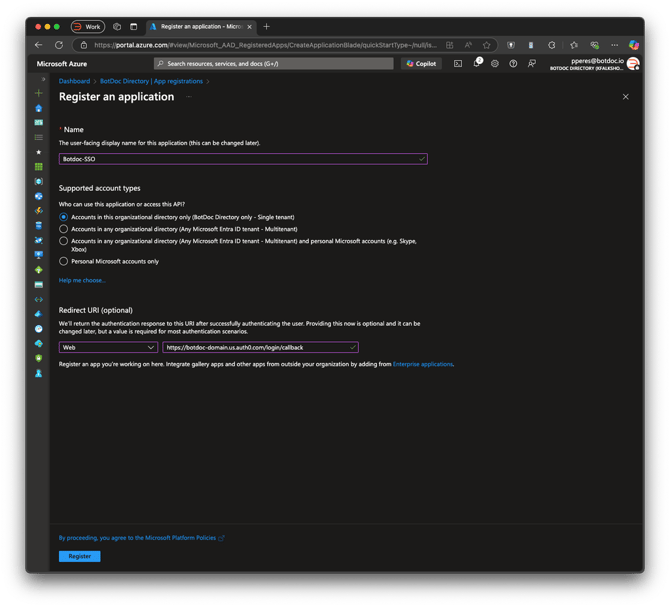Click the Register button
The image size is (670, 607).
tap(79, 556)
